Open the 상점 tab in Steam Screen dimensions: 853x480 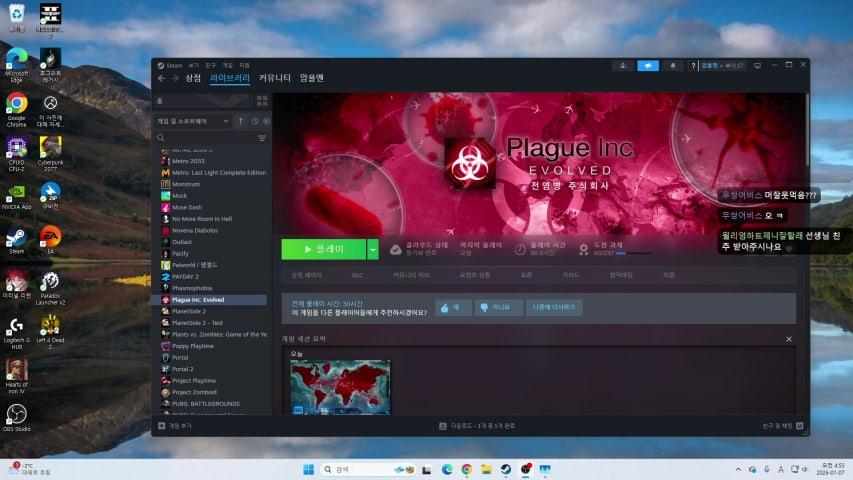click(x=193, y=78)
